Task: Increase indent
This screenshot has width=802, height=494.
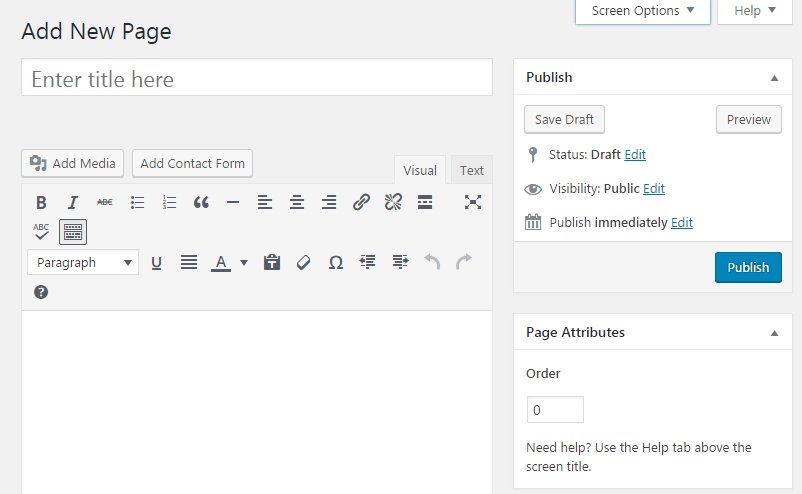Action: [x=400, y=263]
